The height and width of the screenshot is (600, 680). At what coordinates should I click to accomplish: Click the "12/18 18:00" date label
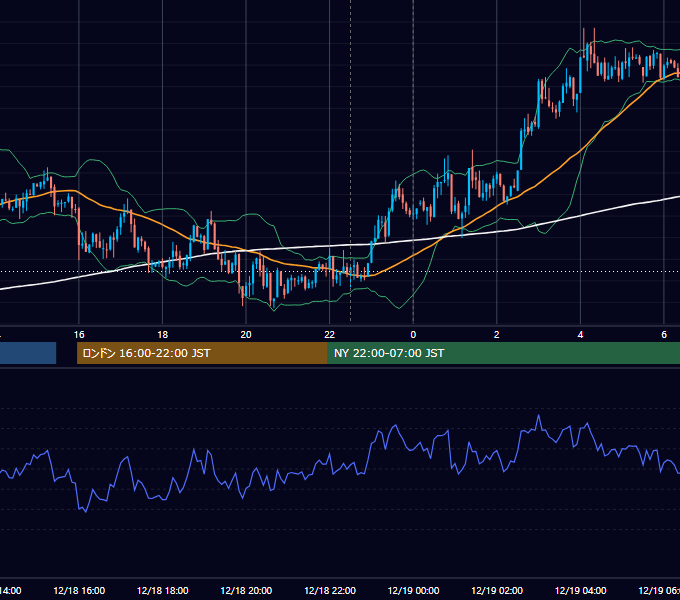pyautogui.click(x=163, y=590)
